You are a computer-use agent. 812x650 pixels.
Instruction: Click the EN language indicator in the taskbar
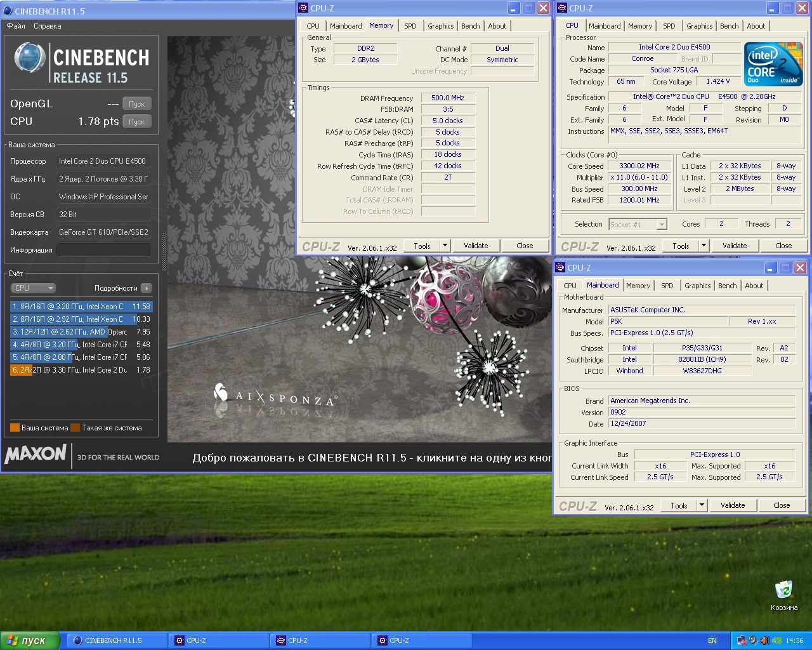coord(712,640)
